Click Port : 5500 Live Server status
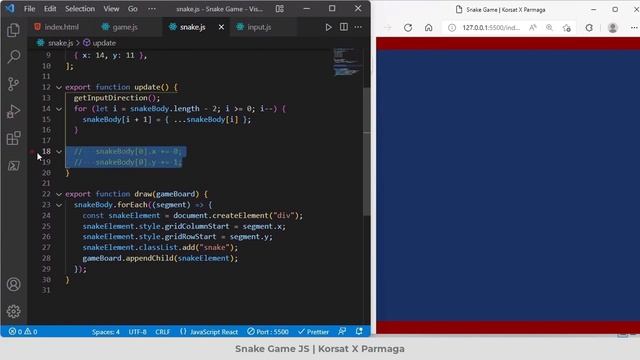640x360 pixels. click(268, 331)
